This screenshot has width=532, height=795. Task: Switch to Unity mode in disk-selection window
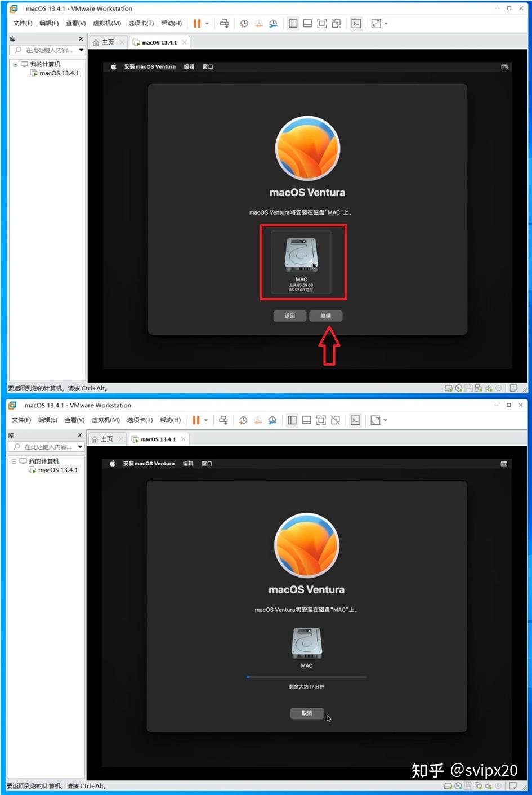click(336, 24)
